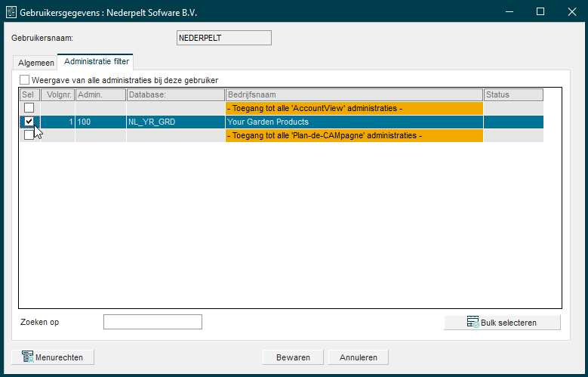
Task: Enable 'Weergave van alle administraties' checkbox
Action: [x=25, y=80]
